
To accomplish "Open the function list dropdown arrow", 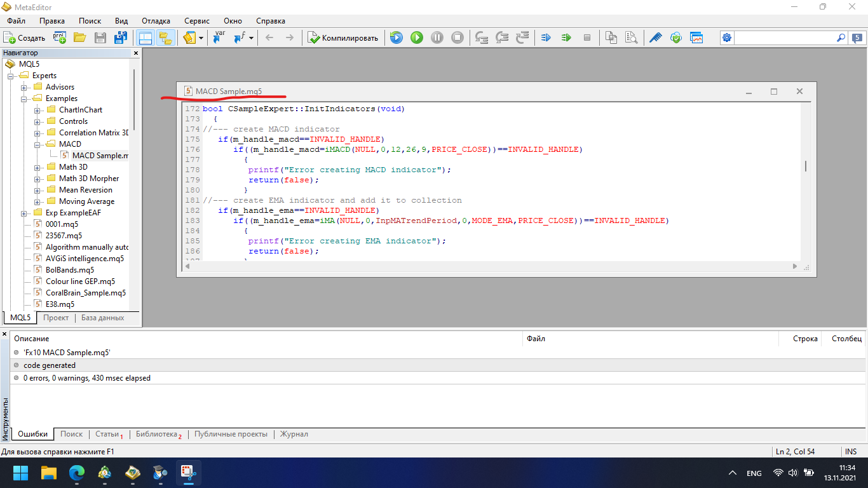I will (x=252, y=37).
